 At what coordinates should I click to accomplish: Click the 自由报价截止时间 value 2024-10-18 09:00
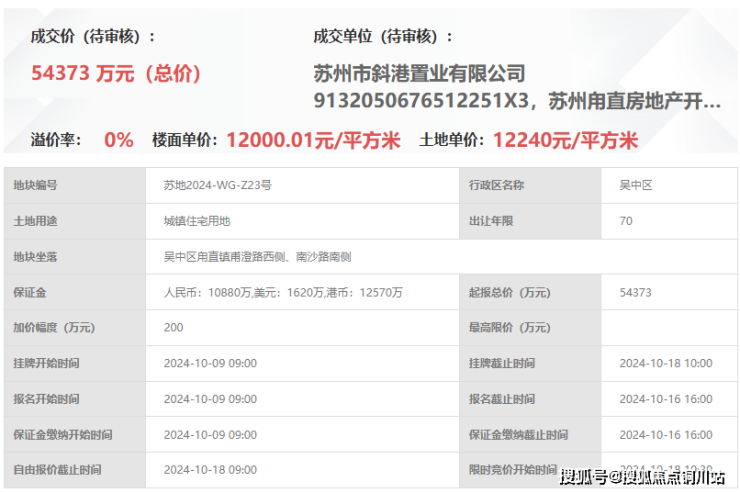point(210,470)
